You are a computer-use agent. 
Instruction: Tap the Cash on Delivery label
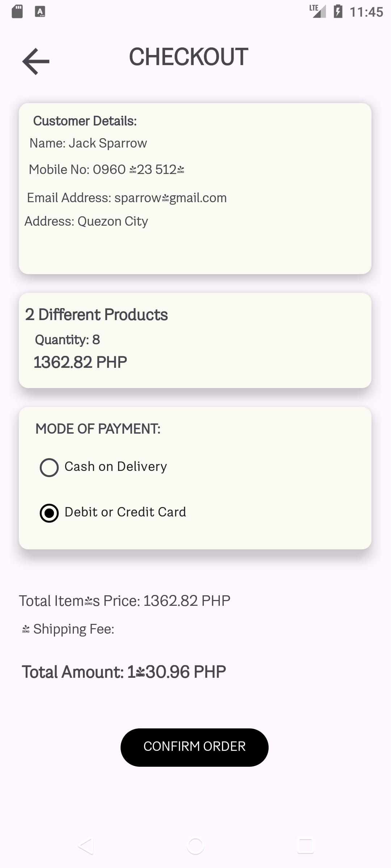tap(115, 467)
